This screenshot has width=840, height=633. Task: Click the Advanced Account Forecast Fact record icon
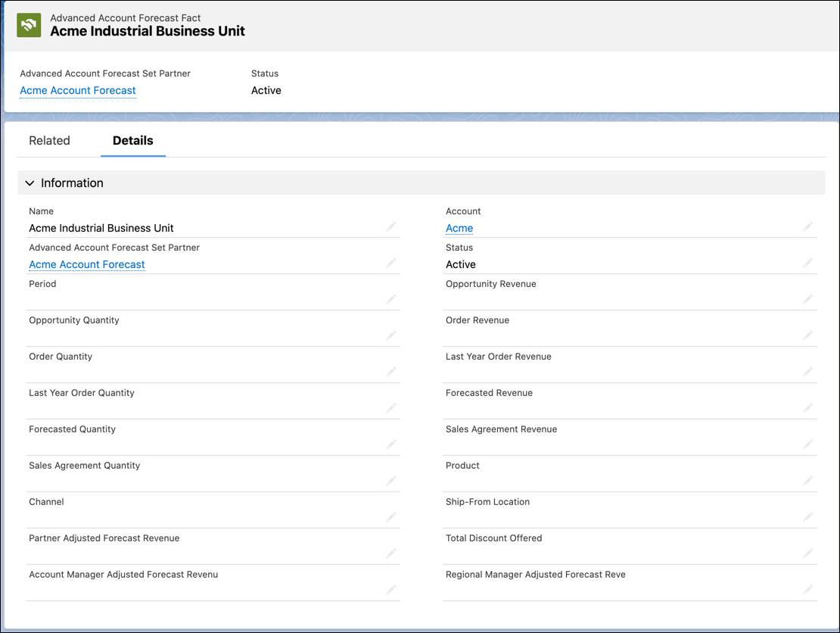click(28, 24)
